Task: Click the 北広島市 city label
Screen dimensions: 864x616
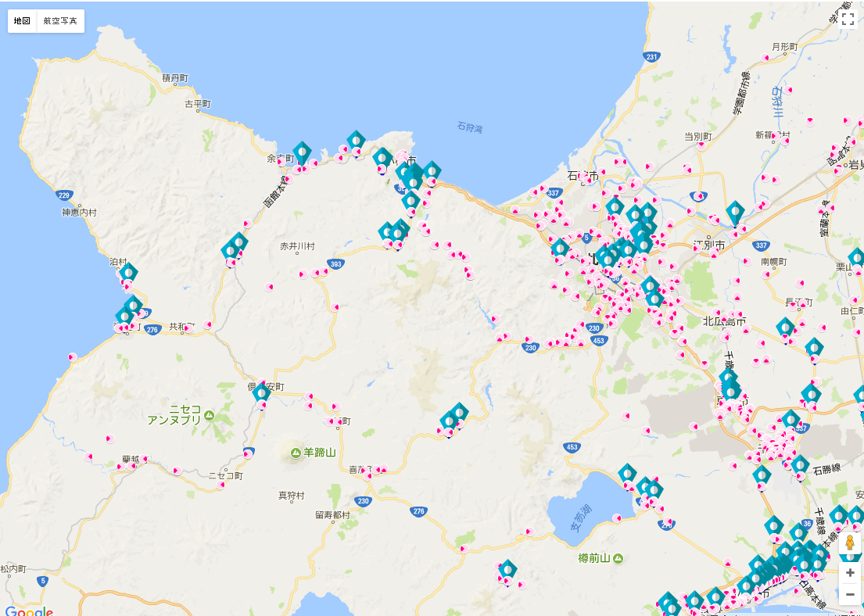Action: (725, 321)
